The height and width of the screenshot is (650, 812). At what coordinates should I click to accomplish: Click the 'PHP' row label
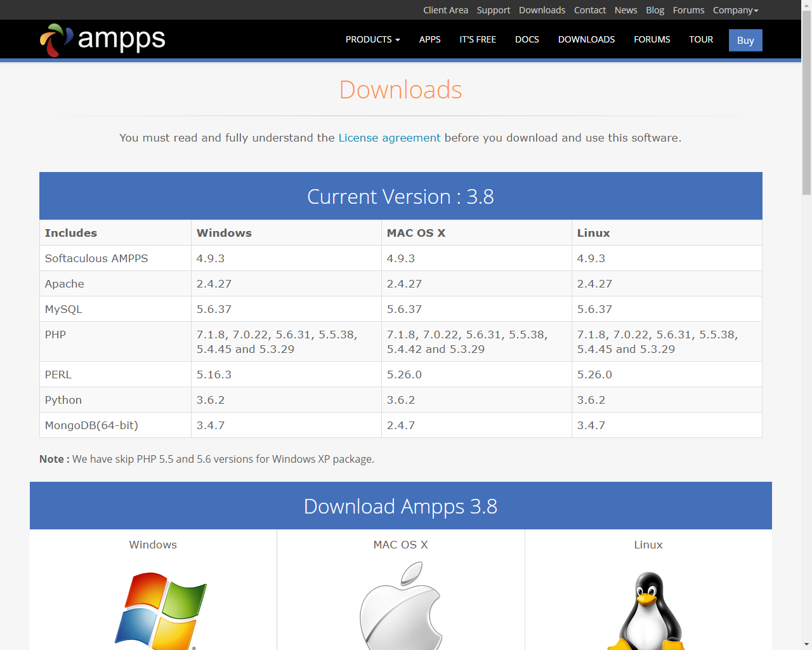pos(55,335)
